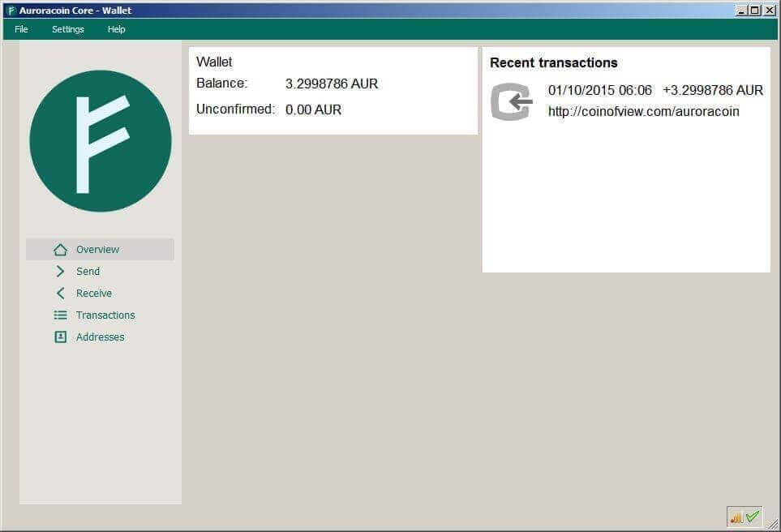Click the Recent transactions heading

[x=553, y=62]
